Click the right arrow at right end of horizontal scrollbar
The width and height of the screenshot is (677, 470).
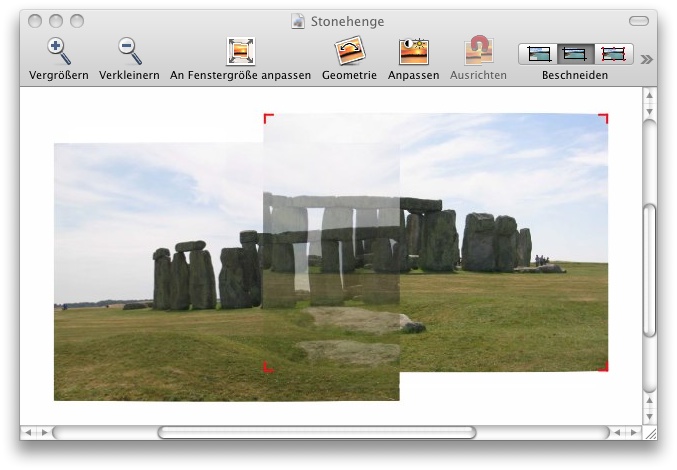click(x=633, y=432)
